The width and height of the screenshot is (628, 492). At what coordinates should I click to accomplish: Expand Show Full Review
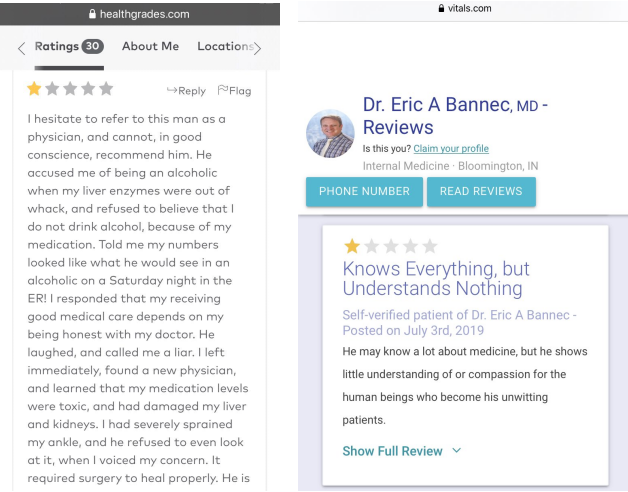click(x=392, y=451)
